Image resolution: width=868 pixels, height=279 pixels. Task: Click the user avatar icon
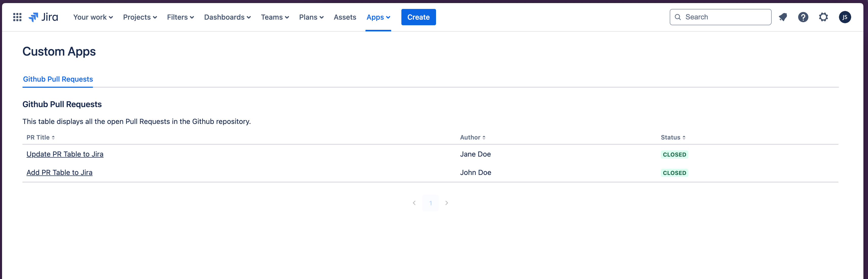point(844,17)
